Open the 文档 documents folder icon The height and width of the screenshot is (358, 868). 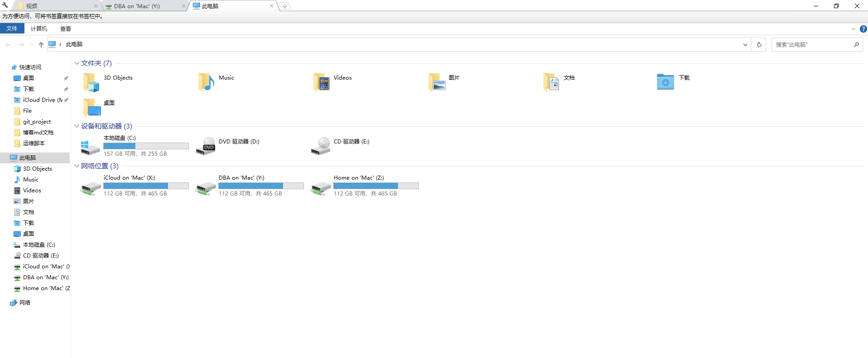(551, 82)
